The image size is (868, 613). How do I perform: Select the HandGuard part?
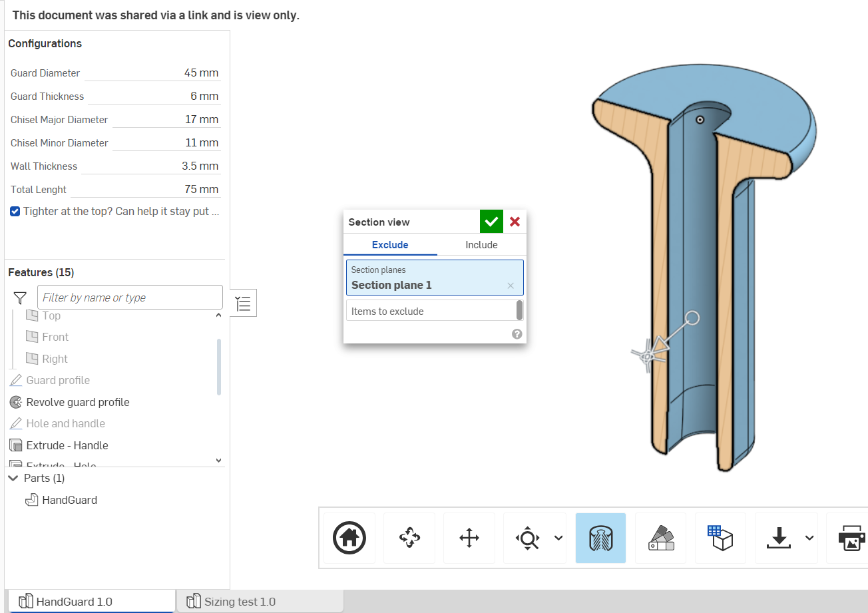pyautogui.click(x=69, y=500)
